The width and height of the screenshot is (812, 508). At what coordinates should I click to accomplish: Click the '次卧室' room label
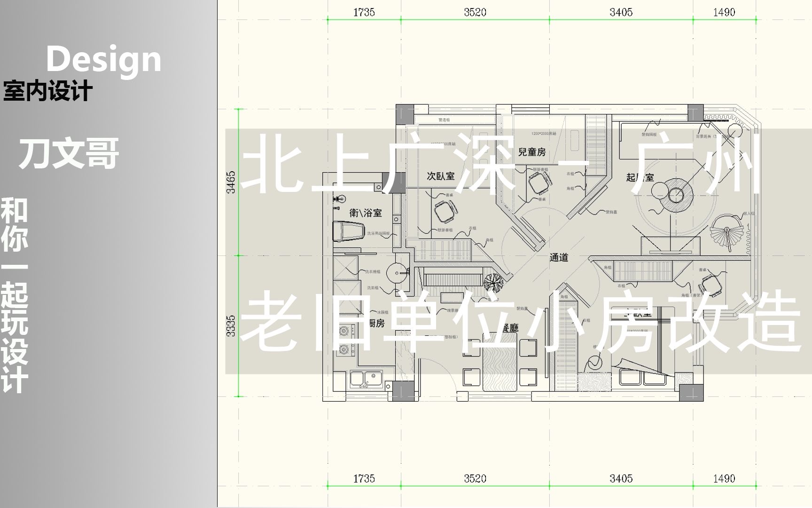[x=441, y=176]
